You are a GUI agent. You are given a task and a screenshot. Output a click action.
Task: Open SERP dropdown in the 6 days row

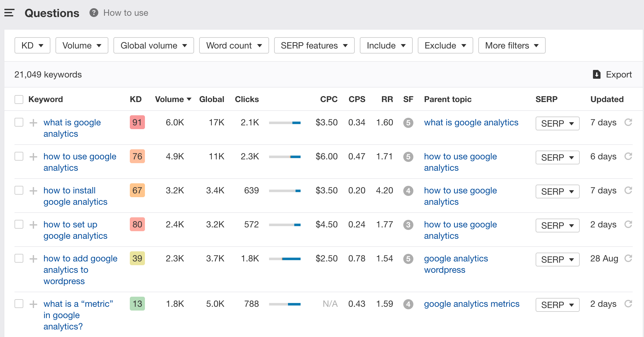[558, 157]
